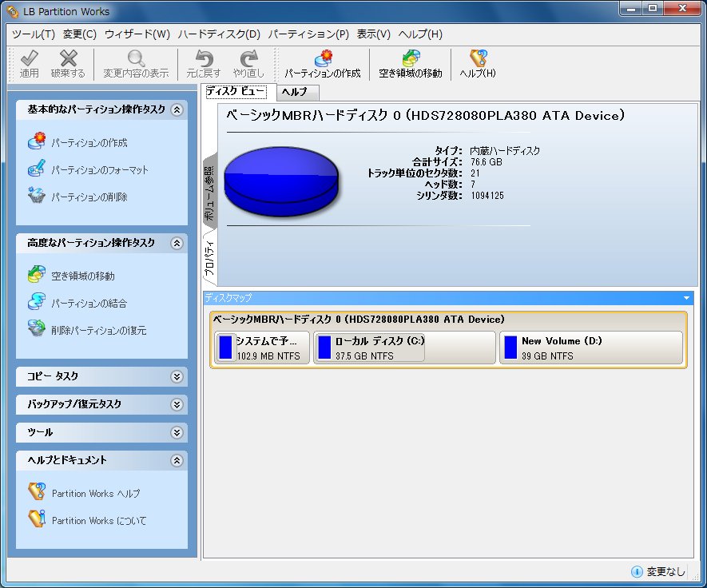
Task: Click the パーティションの作成 toolbar icon
Action: (323, 58)
